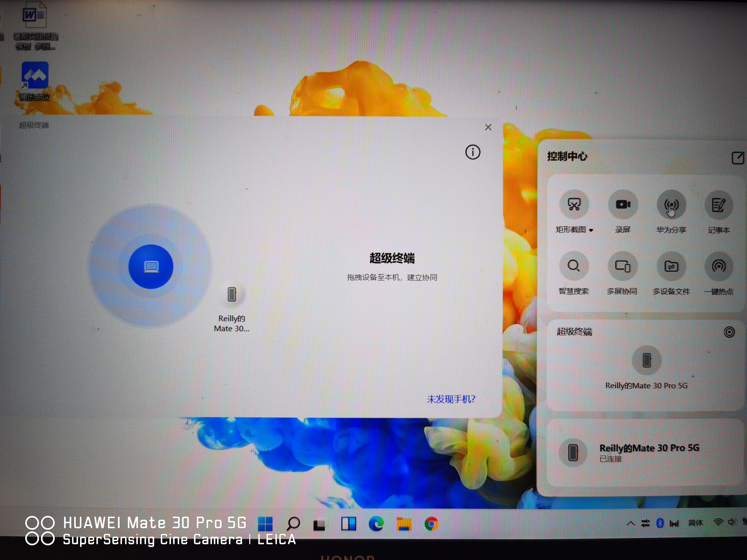Click the 未发现手机? link
This screenshot has height=560, width=747.
click(x=451, y=399)
